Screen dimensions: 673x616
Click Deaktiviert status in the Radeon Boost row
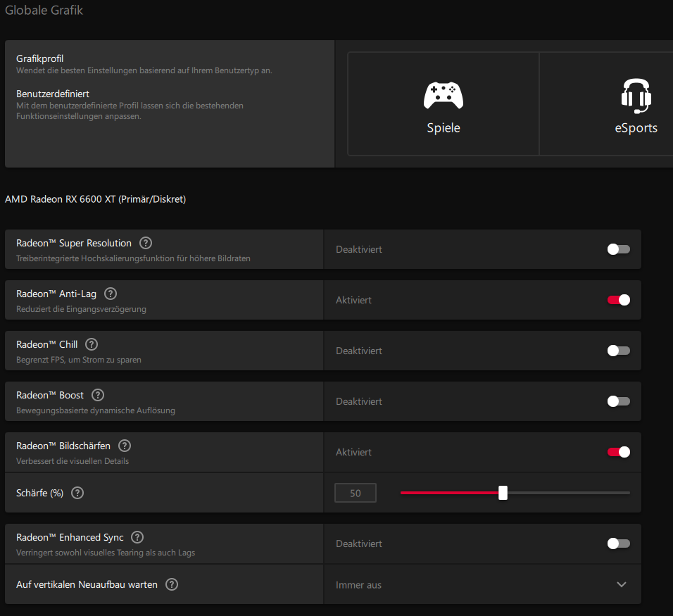[359, 401]
